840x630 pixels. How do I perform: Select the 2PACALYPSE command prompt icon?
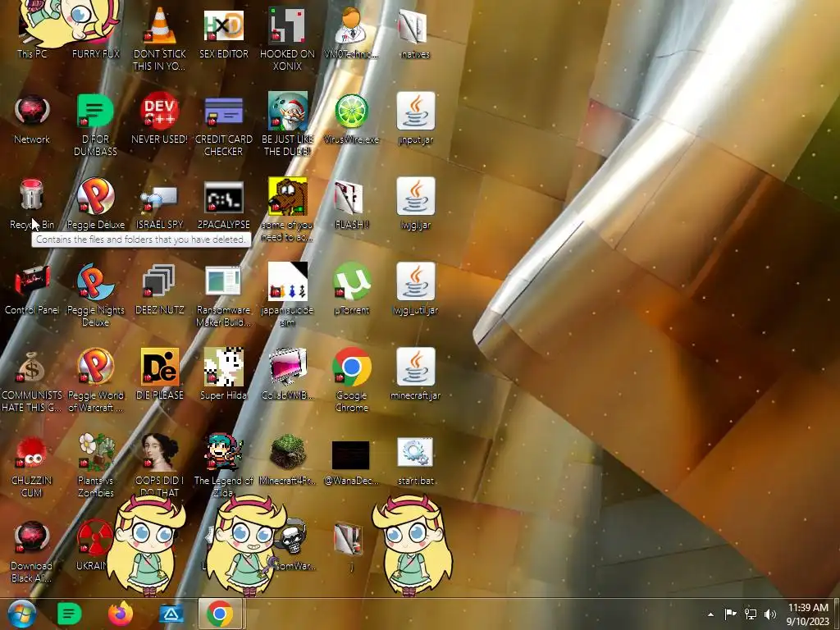coord(224,197)
